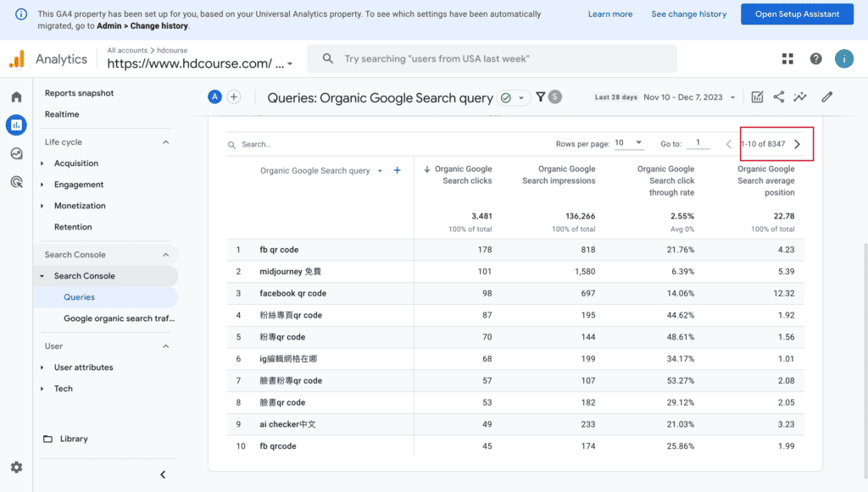Viewport: 868px width, 492px height.
Task: Open the Reports icon in left rail
Action: tap(17, 125)
